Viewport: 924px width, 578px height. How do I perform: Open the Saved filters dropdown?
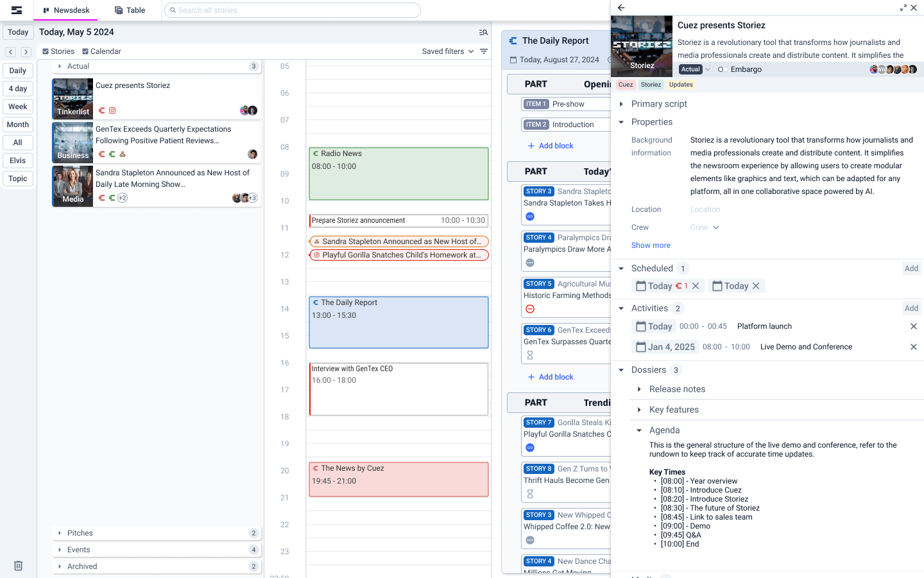(448, 51)
